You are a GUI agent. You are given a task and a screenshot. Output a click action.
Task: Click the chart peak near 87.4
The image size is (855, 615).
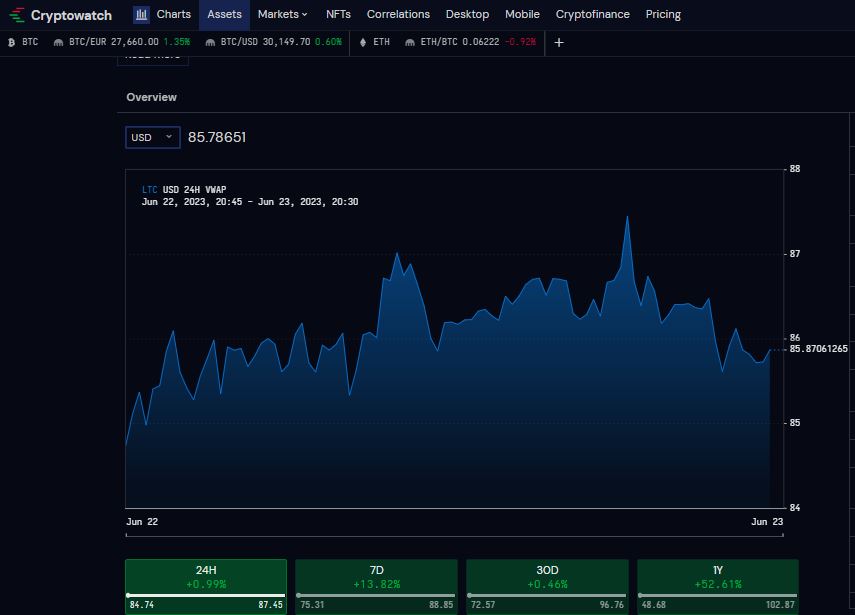point(628,216)
